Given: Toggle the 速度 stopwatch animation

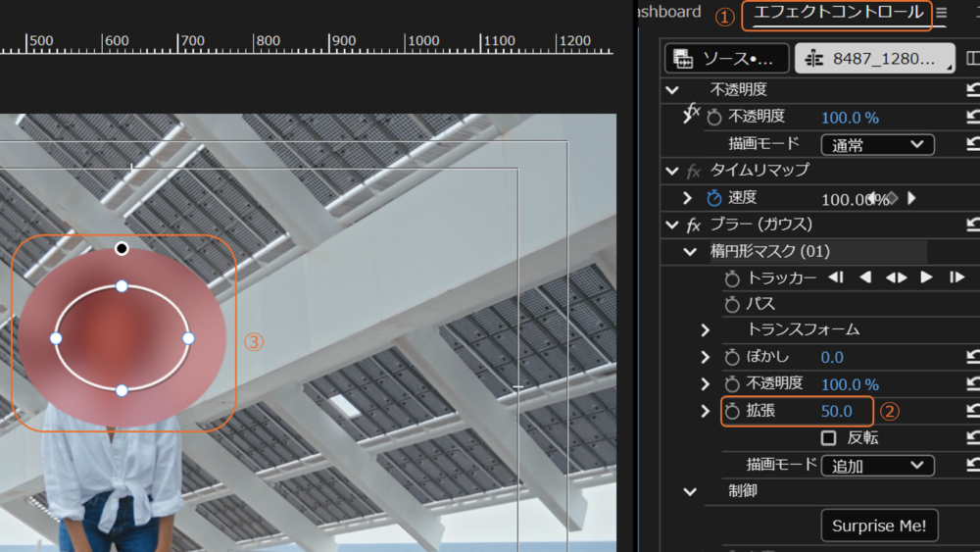Looking at the screenshot, I should point(713,198).
